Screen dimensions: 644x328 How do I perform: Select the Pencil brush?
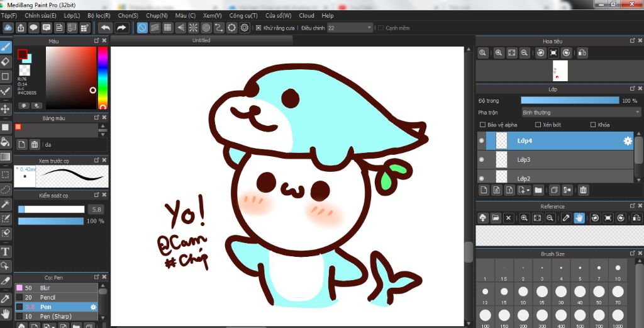pos(56,297)
